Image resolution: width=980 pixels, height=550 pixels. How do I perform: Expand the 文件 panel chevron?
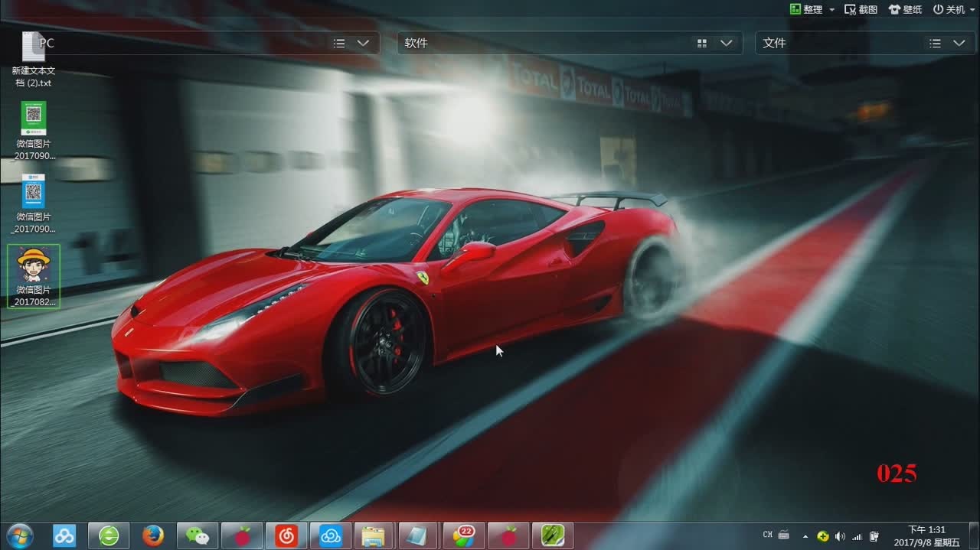pyautogui.click(x=959, y=44)
